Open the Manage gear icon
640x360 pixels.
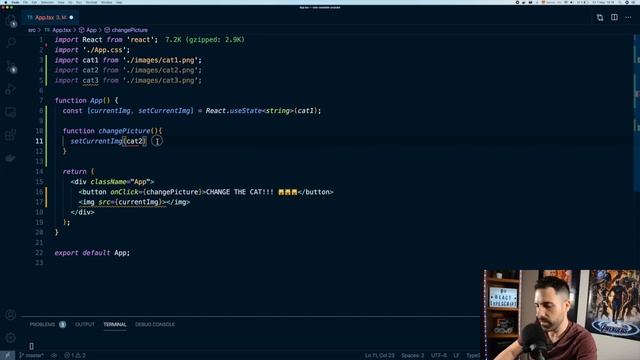[11, 338]
